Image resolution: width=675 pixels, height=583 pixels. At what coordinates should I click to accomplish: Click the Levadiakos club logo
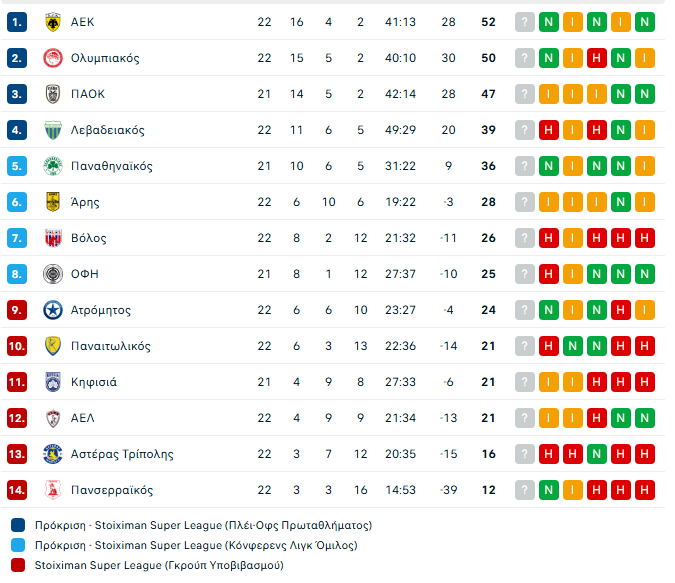(53, 130)
